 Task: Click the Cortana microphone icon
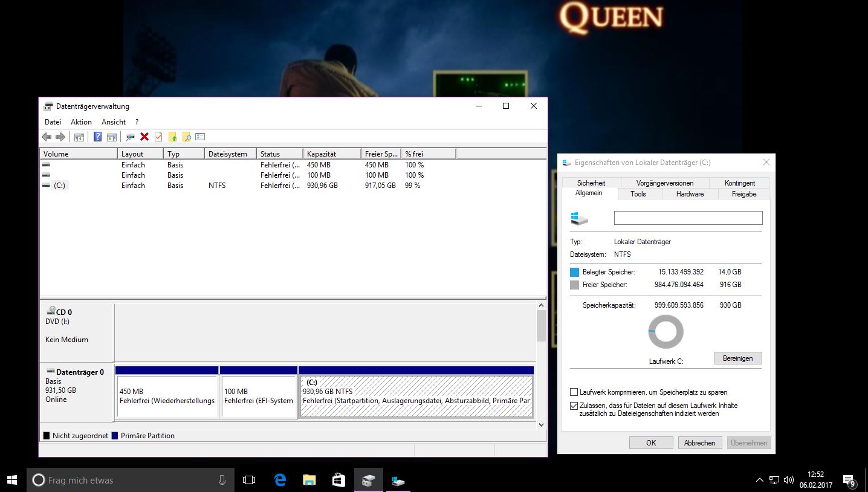point(222,480)
